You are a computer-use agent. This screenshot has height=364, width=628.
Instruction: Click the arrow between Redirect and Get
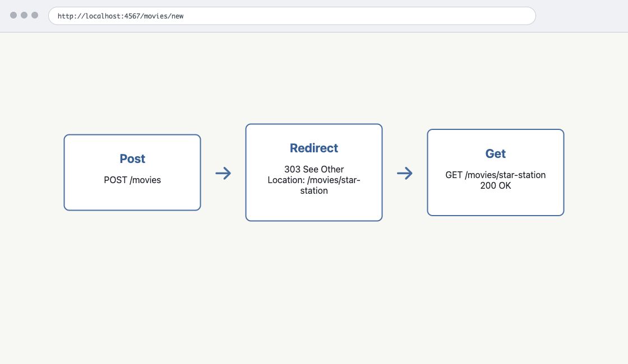coord(404,173)
